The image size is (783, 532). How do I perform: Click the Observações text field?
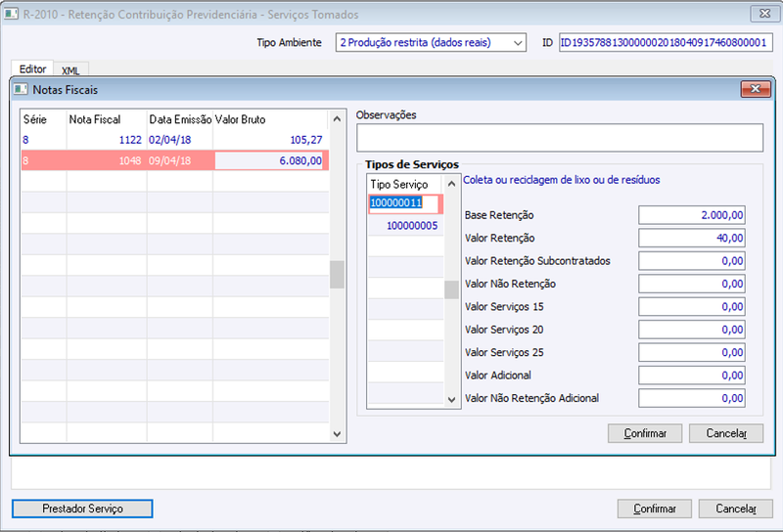[x=560, y=138]
